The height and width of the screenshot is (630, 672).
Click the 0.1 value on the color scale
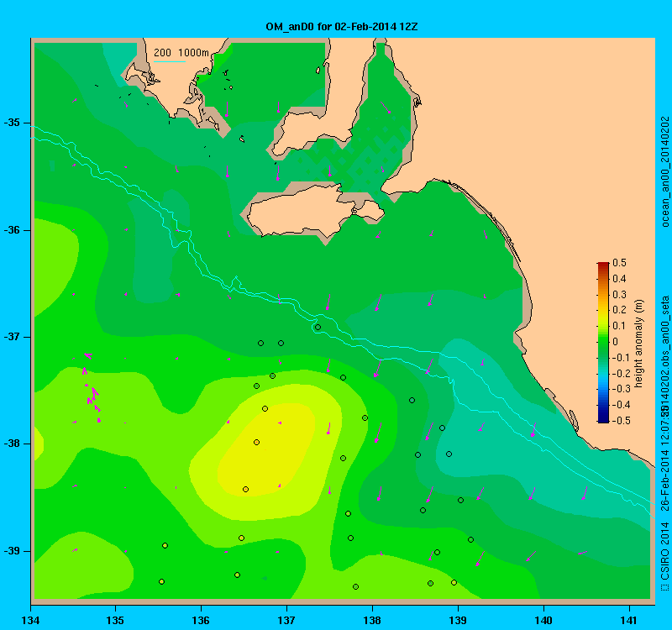[619, 326]
